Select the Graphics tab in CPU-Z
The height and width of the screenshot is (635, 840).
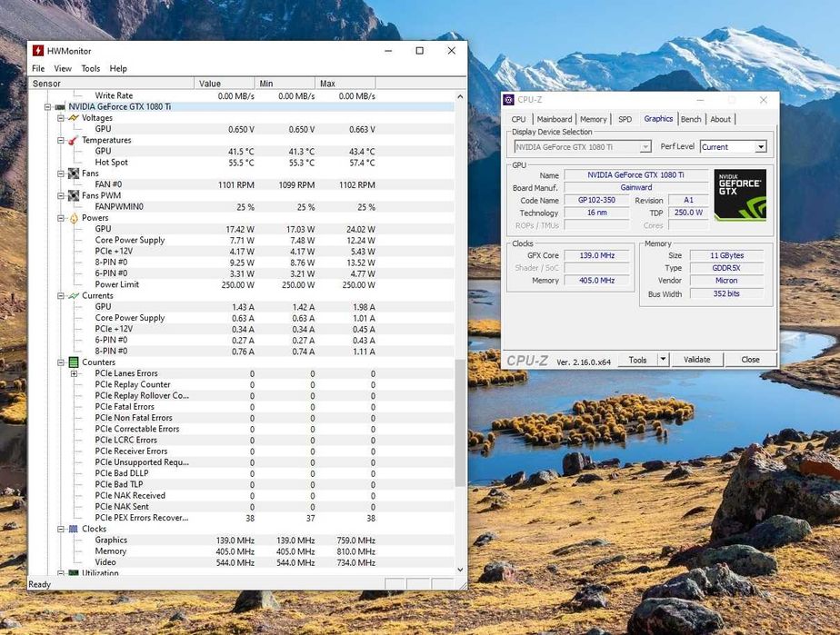658,119
